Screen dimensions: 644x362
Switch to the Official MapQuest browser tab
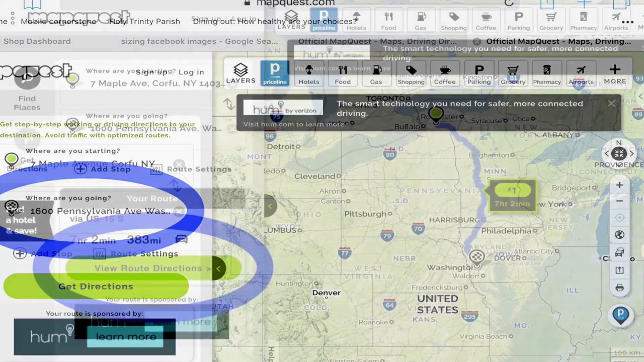click(558, 41)
